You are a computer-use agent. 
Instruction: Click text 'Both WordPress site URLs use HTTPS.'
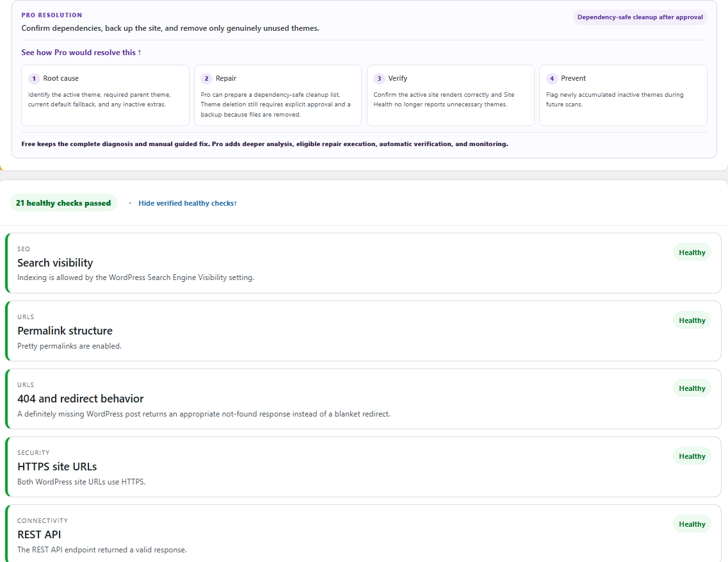[x=81, y=482]
